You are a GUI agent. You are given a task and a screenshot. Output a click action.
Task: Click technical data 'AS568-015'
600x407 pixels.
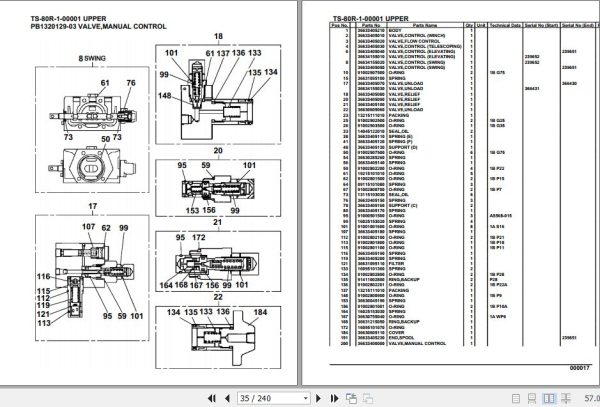coord(501,216)
